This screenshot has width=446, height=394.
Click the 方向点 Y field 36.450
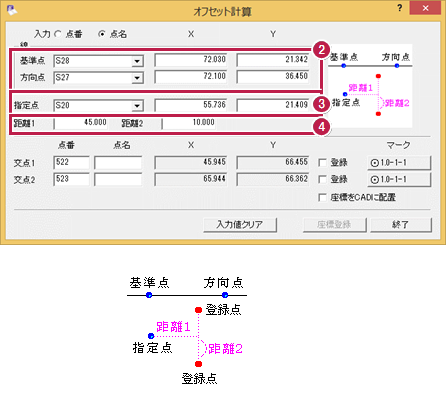coord(273,77)
